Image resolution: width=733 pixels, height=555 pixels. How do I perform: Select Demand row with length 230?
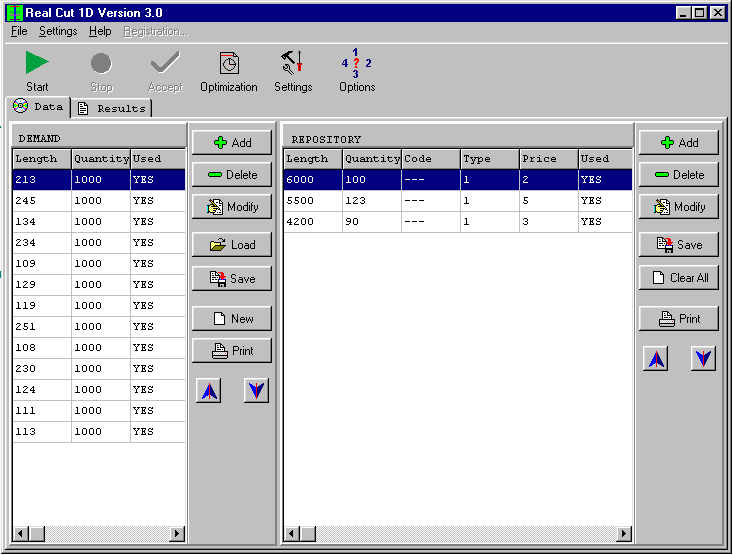(x=99, y=369)
